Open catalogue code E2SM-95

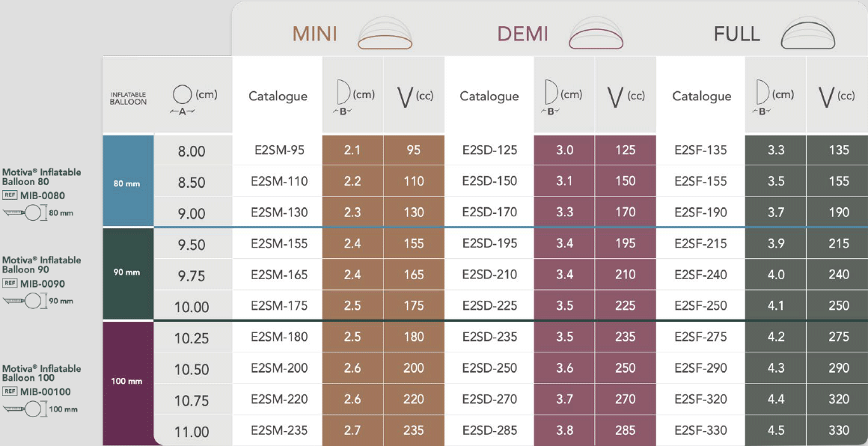coord(278,150)
